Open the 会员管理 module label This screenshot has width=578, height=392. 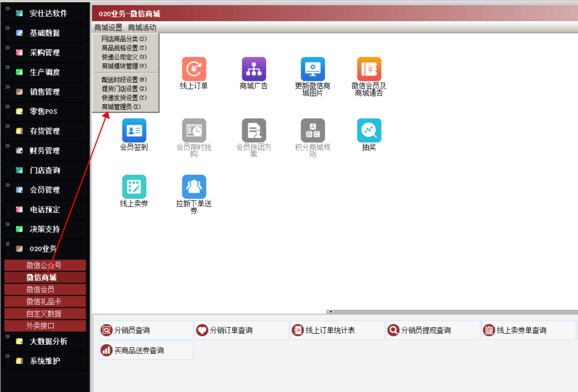point(44,190)
